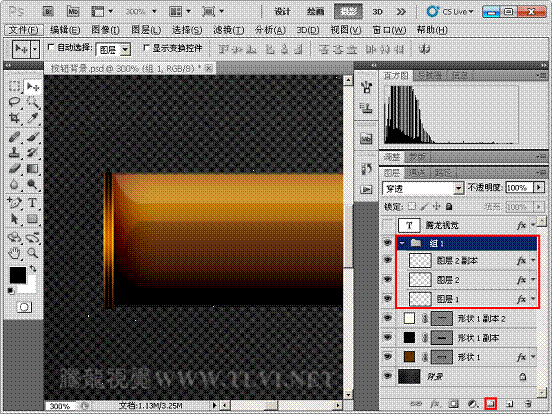Open tool preset picker arrow

tap(35, 49)
